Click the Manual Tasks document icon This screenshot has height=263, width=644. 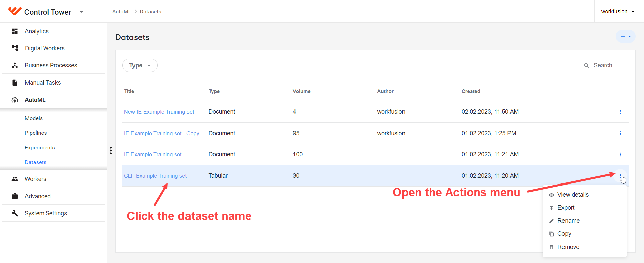click(x=15, y=83)
